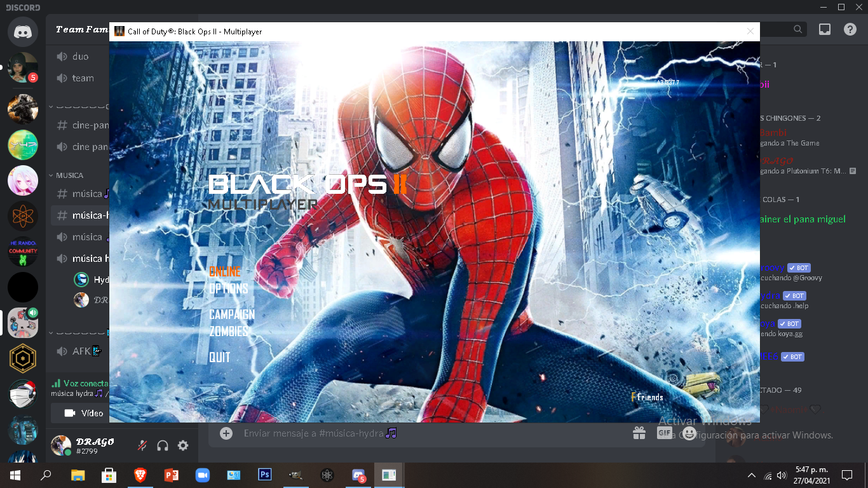Select ONLINE in Black Ops II menu
This screenshot has width=868, height=488.
coord(225,271)
